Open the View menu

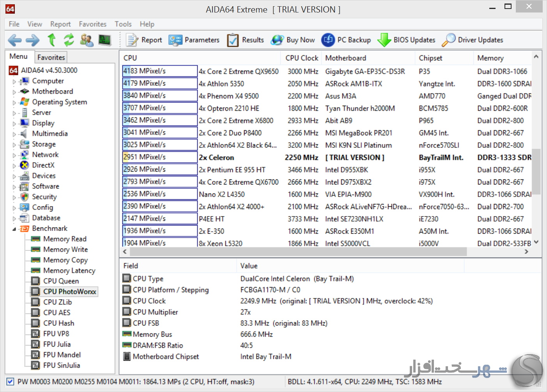coord(35,24)
